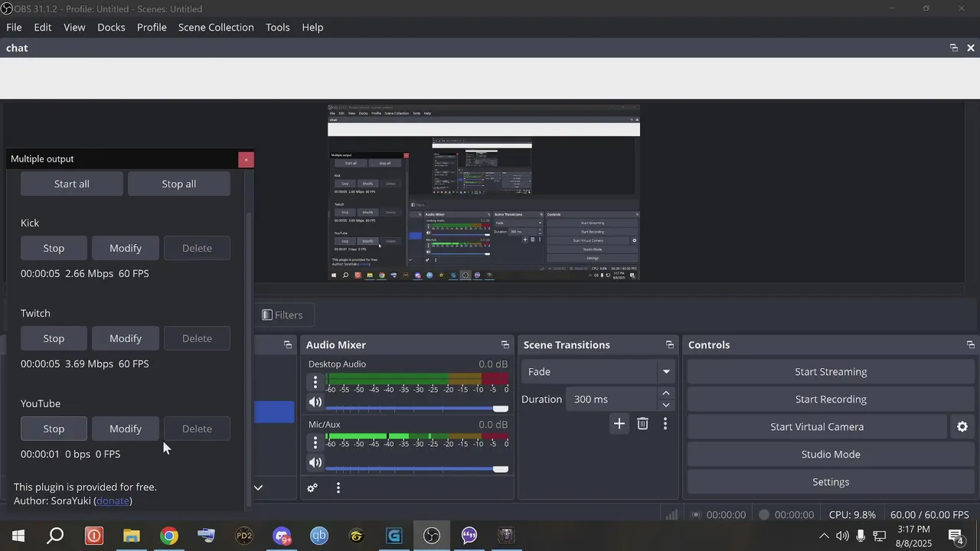The image size is (980, 551).
Task: Open scene transition properties three-dot menu
Action: 665,423
